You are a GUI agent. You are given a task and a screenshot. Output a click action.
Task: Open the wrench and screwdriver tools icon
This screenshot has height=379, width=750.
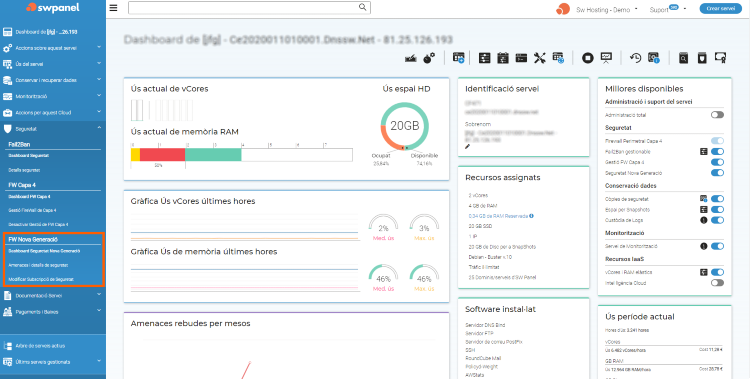[x=540, y=58]
